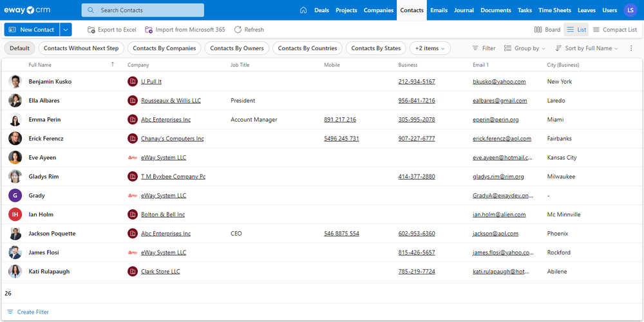Click the Job Title column header
Image resolution: width=644 pixels, height=322 pixels.
[240, 65]
